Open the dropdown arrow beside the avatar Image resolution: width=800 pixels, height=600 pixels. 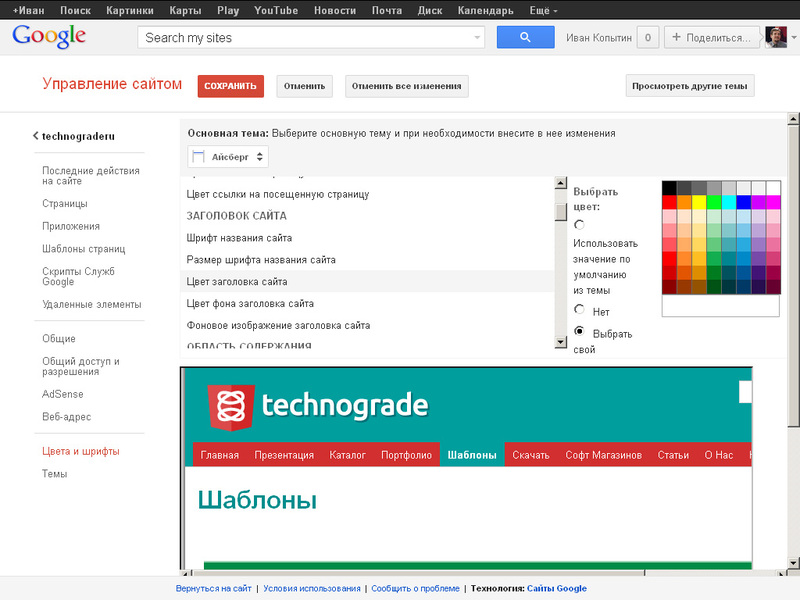point(793,37)
